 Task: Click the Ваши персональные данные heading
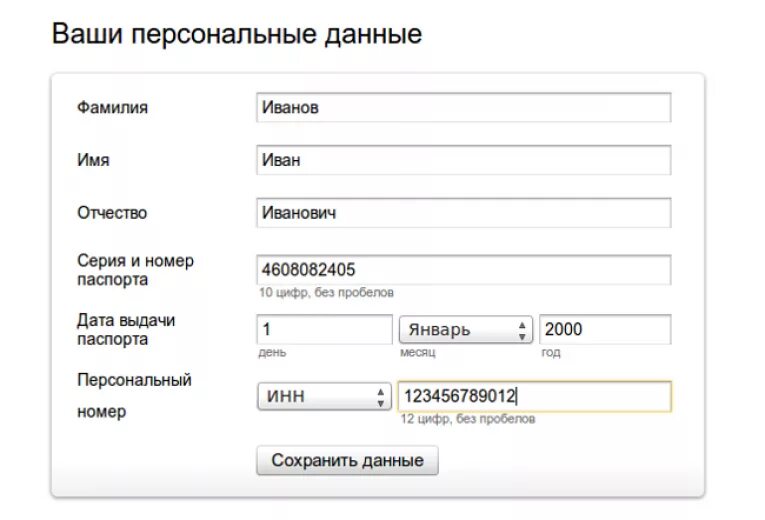point(237,34)
